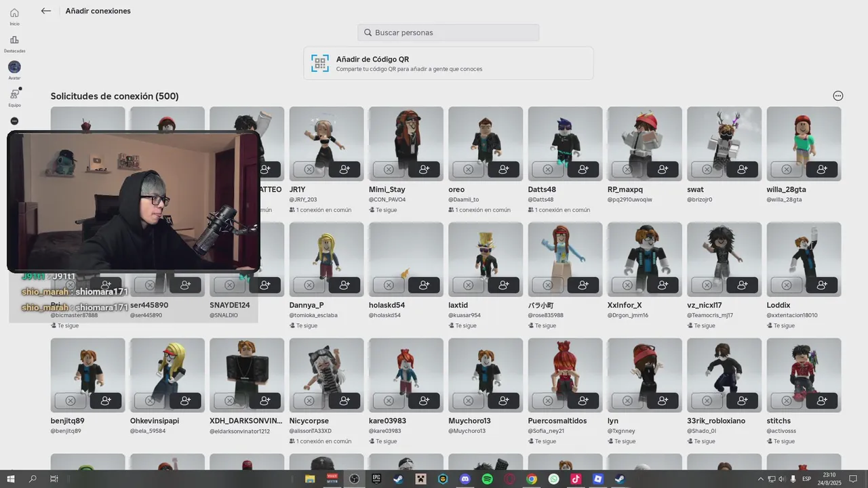This screenshot has height=488, width=868.
Task: Decline Datts48's connection request
Action: (548, 169)
